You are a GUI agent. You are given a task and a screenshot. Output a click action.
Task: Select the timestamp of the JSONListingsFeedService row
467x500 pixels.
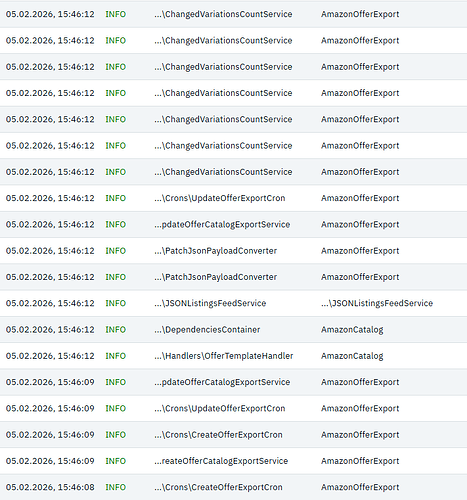click(50, 303)
